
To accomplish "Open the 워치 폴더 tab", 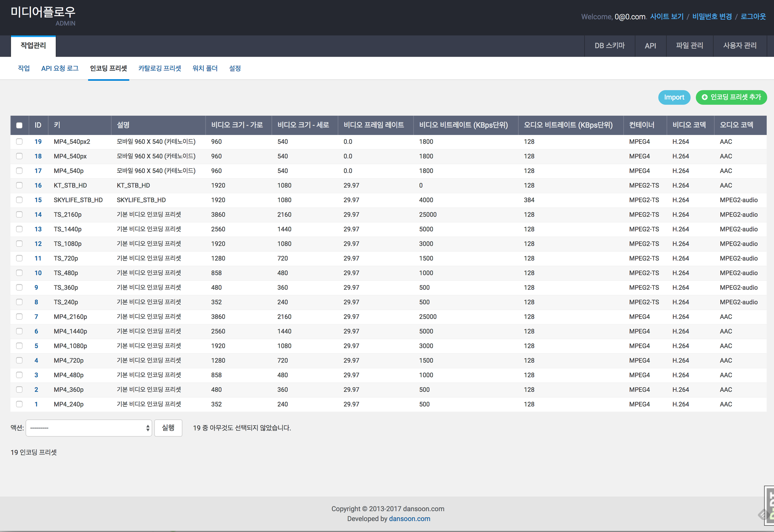I will coord(205,68).
